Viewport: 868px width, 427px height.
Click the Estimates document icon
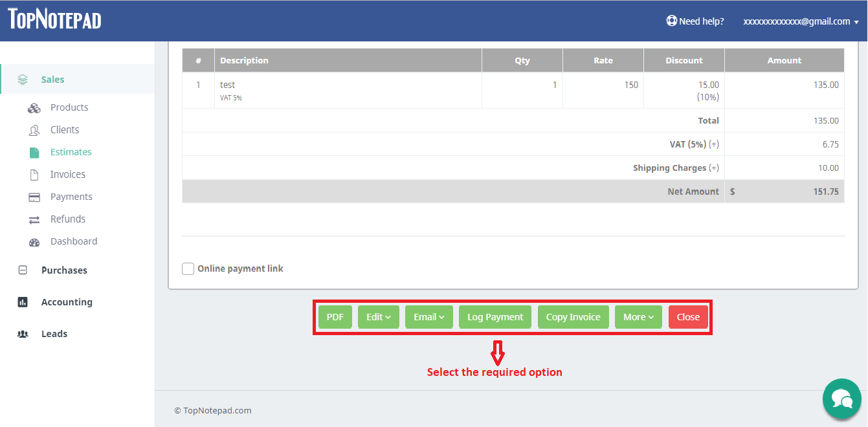click(34, 153)
